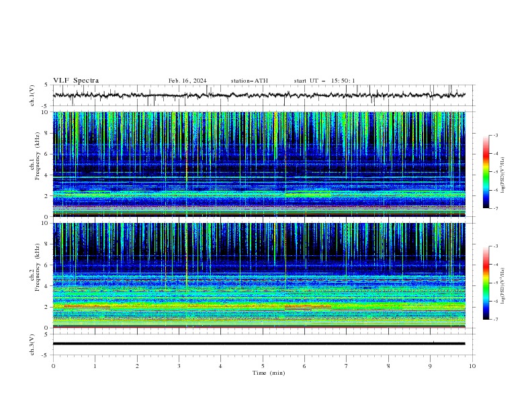This screenshot has height=411, width=532.
Task: Click tick label "6" on the time axis
Action: tap(304, 366)
